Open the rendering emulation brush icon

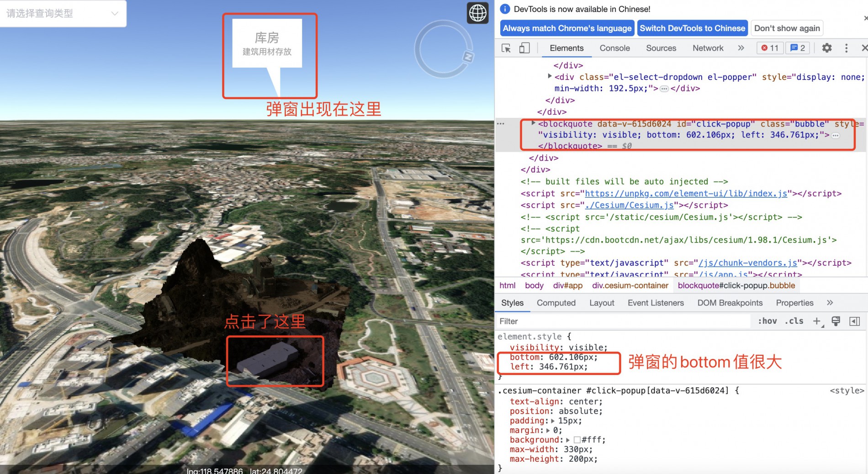[836, 321]
